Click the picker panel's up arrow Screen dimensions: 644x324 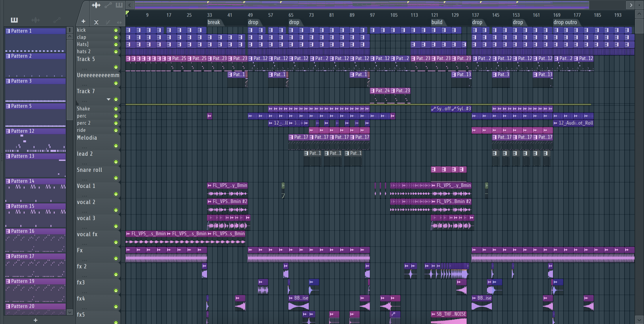click(70, 36)
